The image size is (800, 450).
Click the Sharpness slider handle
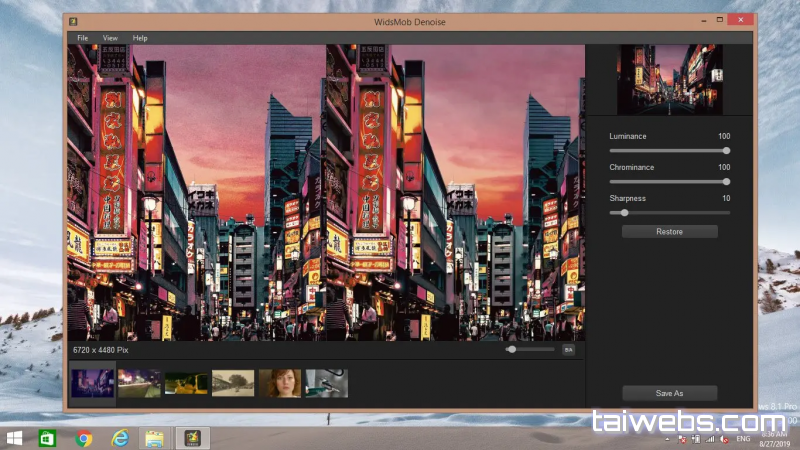click(x=625, y=213)
